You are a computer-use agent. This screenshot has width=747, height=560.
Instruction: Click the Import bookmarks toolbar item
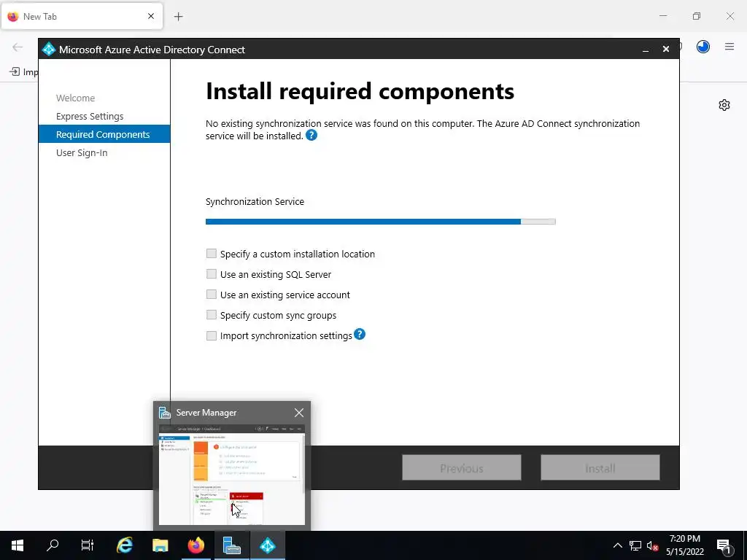pyautogui.click(x=24, y=72)
